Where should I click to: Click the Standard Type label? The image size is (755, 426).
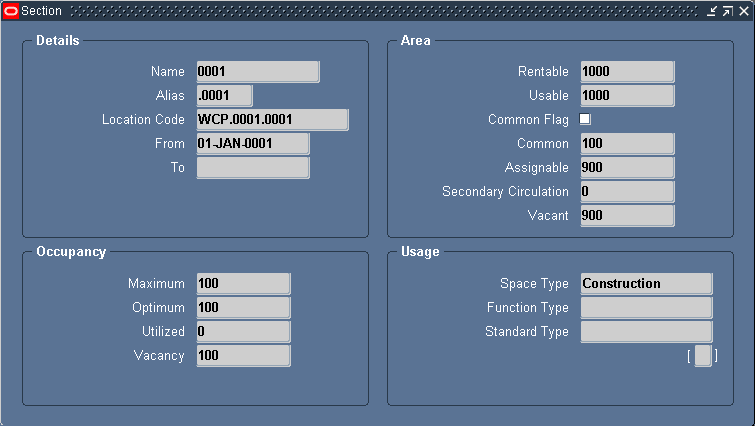coord(527,332)
